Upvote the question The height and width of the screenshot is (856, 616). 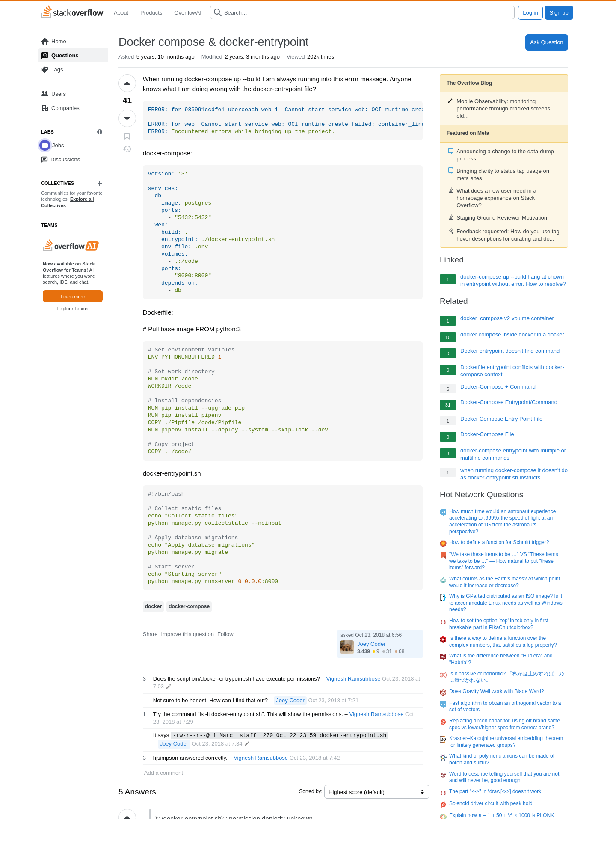point(127,83)
